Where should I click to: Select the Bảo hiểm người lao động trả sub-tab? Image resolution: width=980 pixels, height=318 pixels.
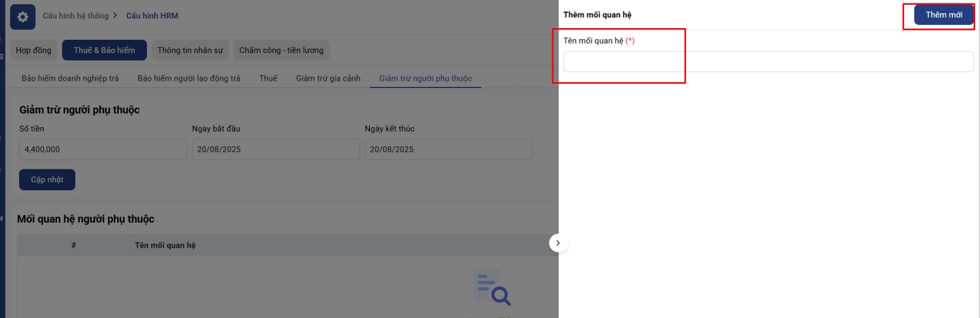[x=189, y=78]
